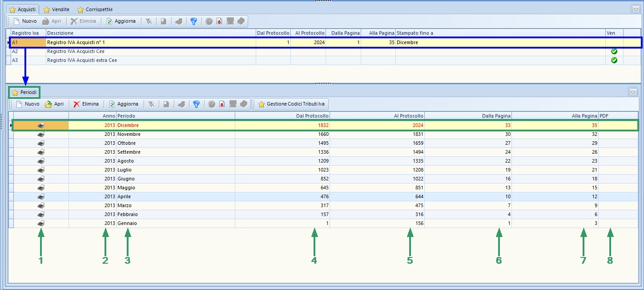This screenshot has width=644, height=290.
Task: Click the filter funnel icon in Acquisti toolbar
Action: coord(193,21)
